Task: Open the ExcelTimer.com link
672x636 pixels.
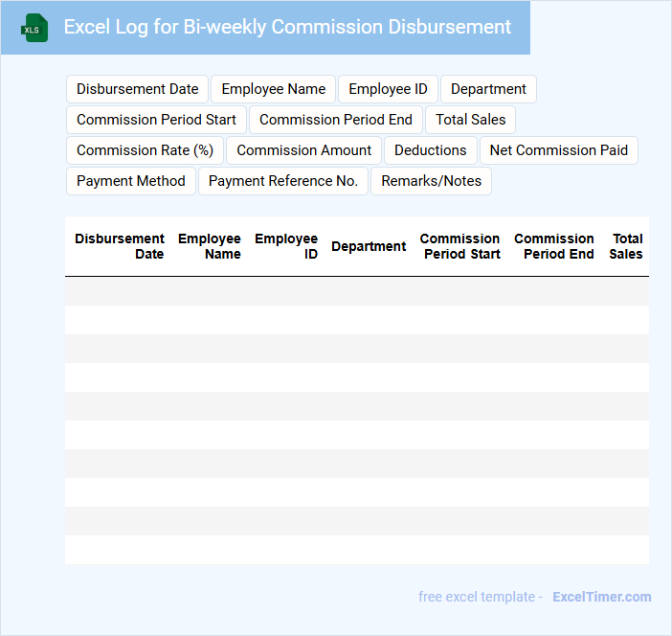Action: pyautogui.click(x=601, y=597)
